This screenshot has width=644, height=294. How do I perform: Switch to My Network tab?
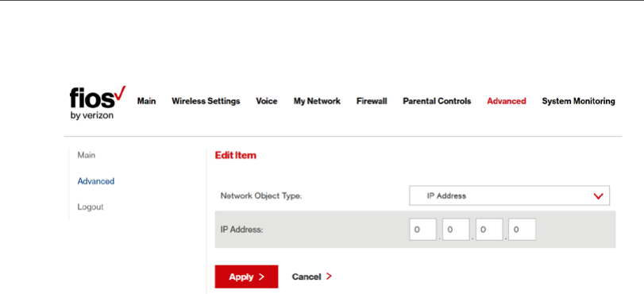(317, 101)
